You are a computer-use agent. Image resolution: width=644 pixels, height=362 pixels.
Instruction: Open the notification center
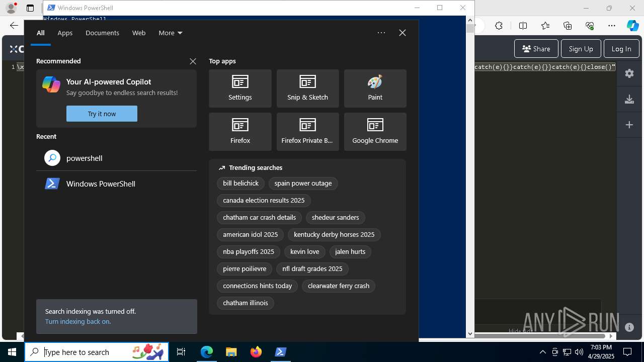(627, 352)
